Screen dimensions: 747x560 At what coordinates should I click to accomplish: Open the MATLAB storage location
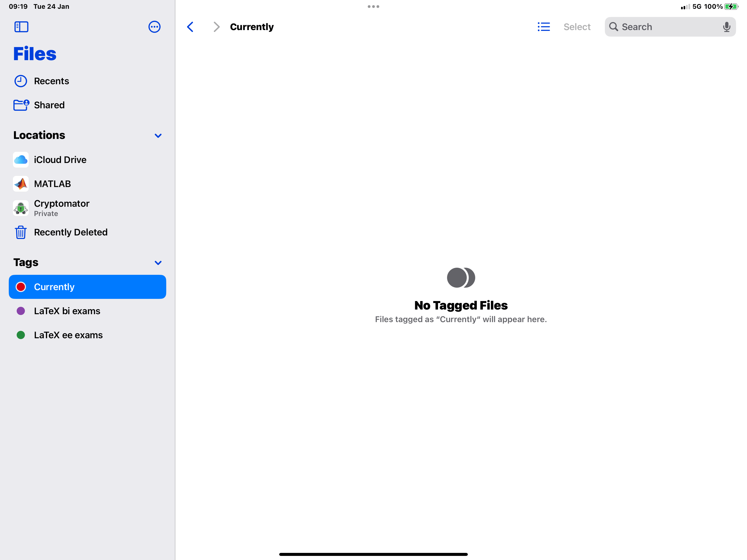(x=52, y=183)
